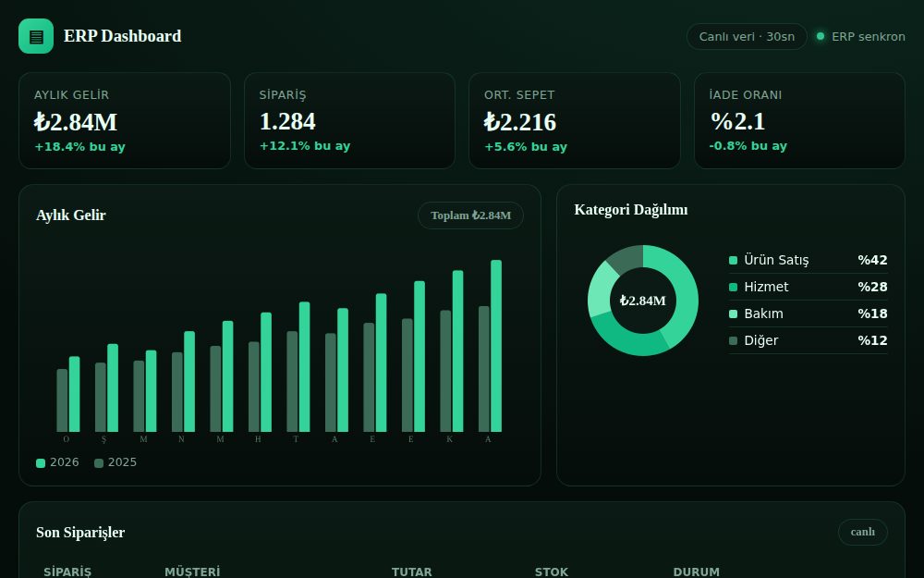Screen dimensions: 924x578
Task: Click the 'Canlı veri · 30sn' pill
Action: pos(747,37)
